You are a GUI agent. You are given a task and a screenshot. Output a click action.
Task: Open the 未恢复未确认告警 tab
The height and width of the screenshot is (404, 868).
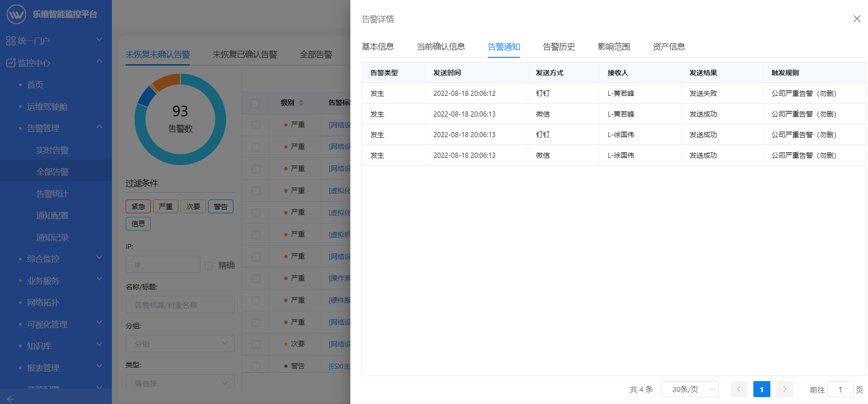pyautogui.click(x=158, y=55)
